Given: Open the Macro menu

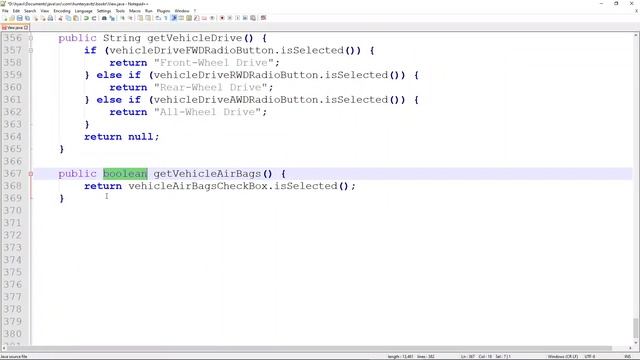Looking at the screenshot, I should click(x=135, y=11).
